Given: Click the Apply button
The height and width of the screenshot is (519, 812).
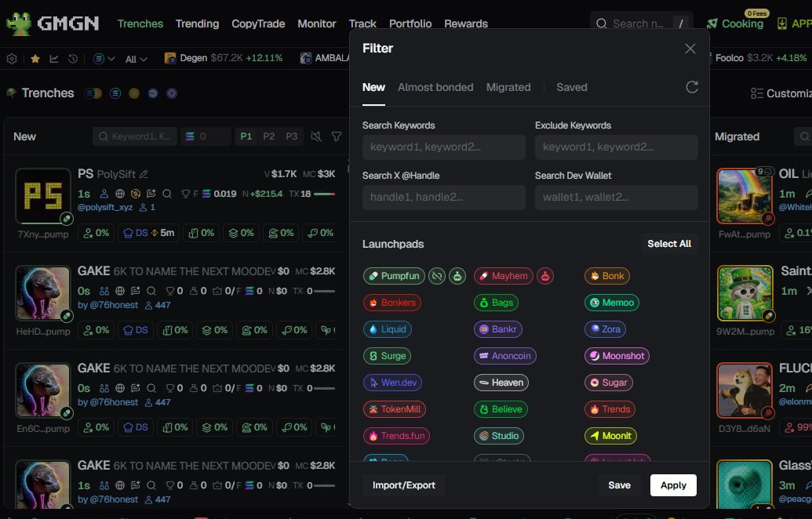Looking at the screenshot, I should pos(673,485).
